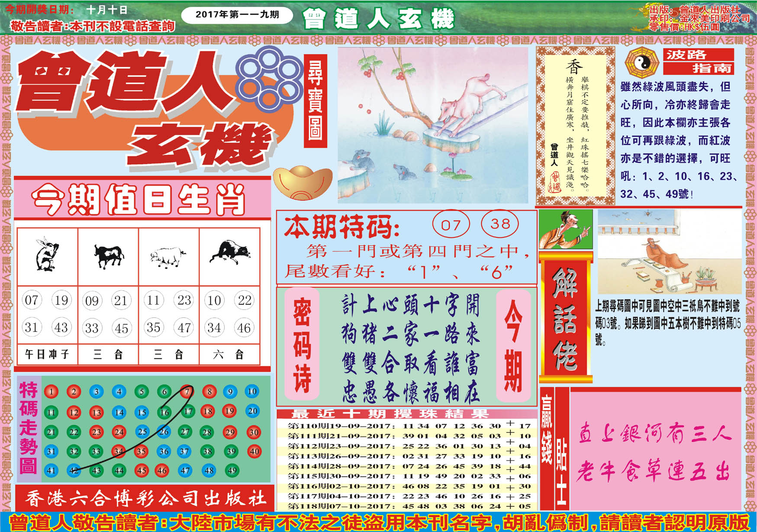Click the 今期值日生肖 heading

pos(139,200)
